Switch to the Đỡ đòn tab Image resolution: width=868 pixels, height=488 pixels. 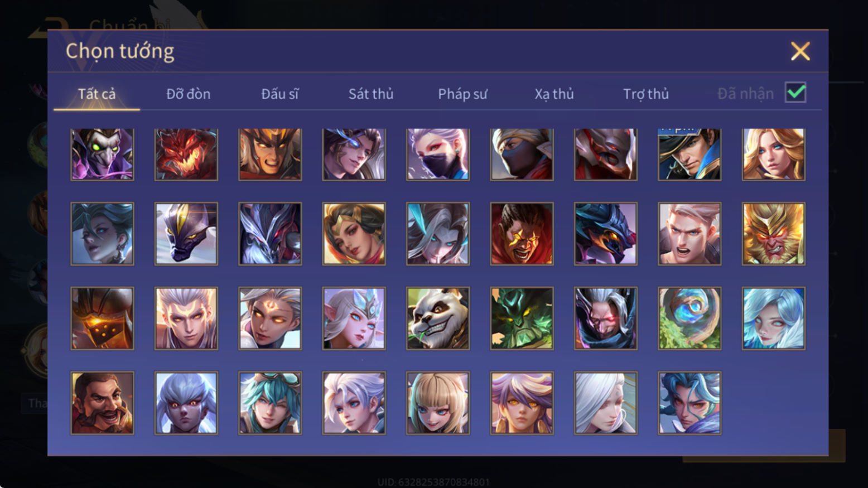tap(189, 94)
